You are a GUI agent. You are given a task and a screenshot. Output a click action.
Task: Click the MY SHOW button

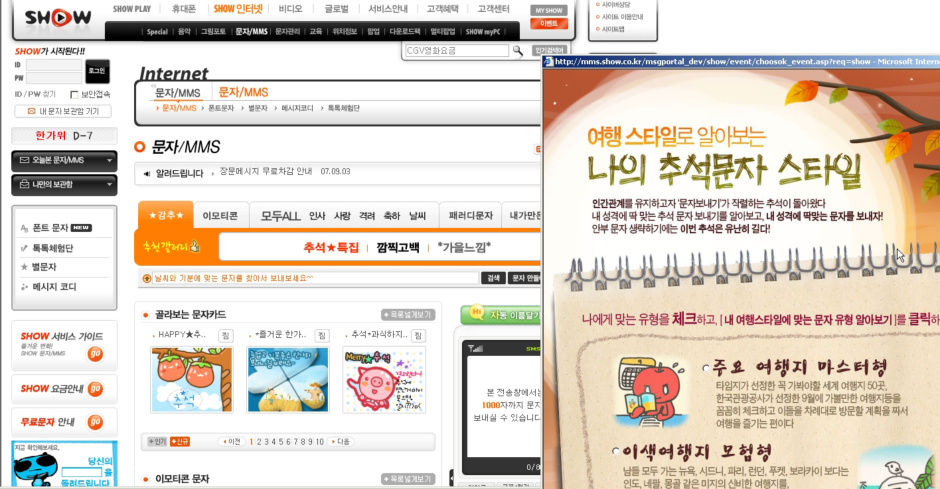pyautogui.click(x=549, y=10)
